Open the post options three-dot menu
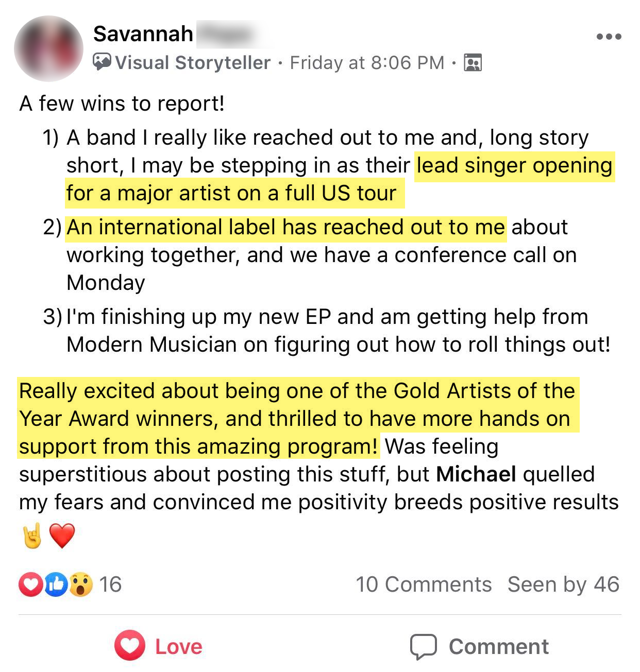The image size is (640, 672). [x=609, y=37]
